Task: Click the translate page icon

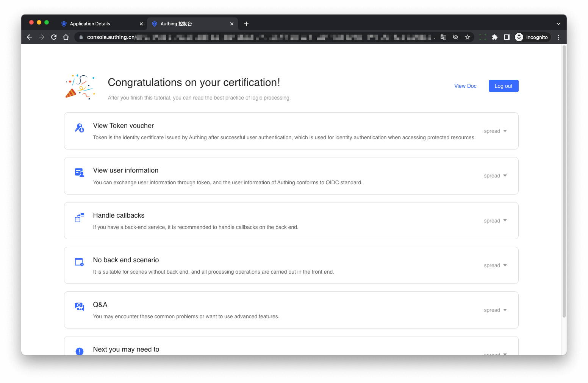Action: pyautogui.click(x=443, y=37)
